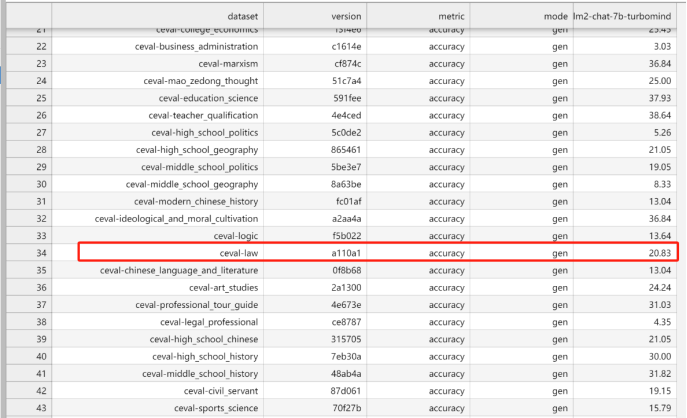687x418 pixels.
Task: Click version cell 591fee
Action: coord(315,98)
